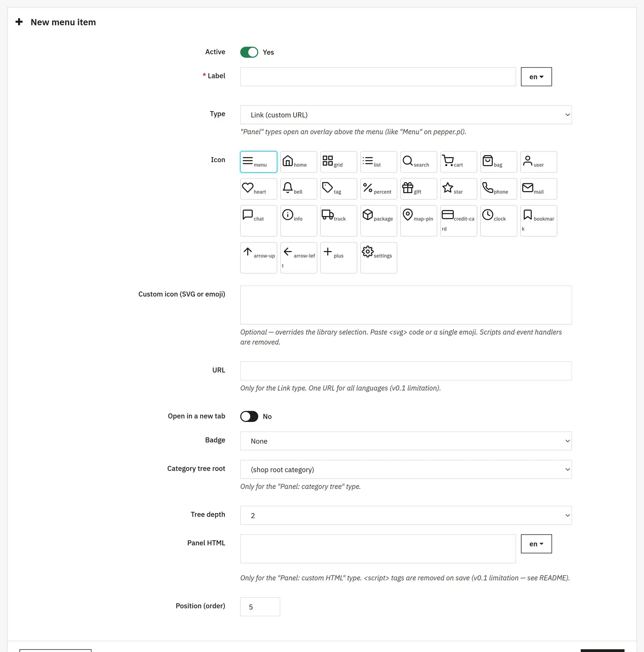Expand the Badge dropdown
The image size is (644, 652).
coord(406,441)
